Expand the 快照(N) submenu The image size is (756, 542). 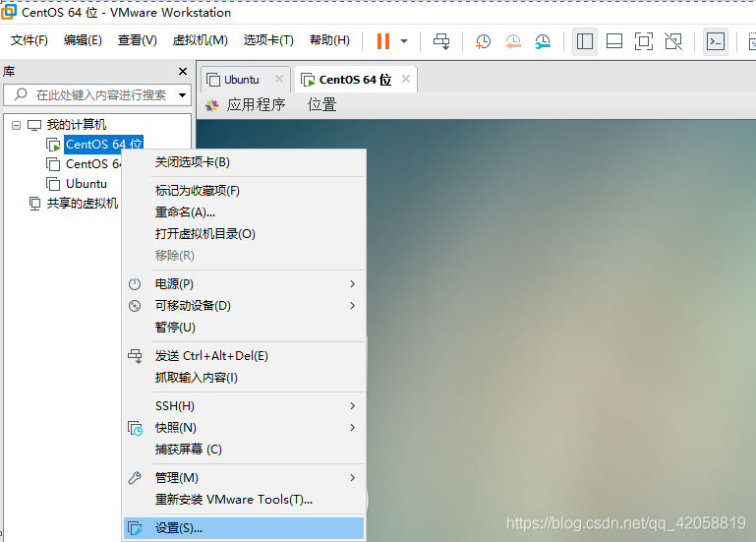(x=244, y=428)
